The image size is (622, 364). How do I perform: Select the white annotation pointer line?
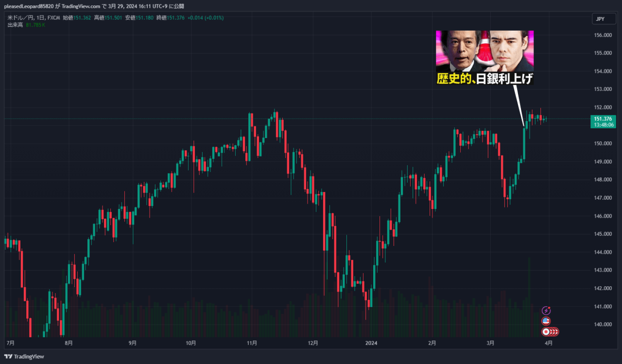coord(518,104)
